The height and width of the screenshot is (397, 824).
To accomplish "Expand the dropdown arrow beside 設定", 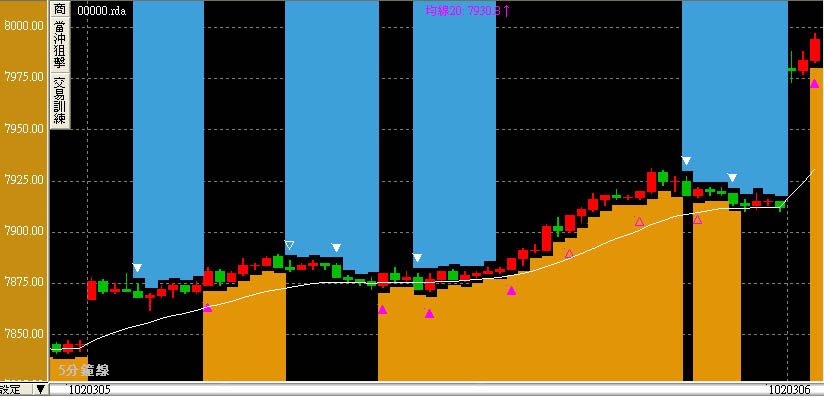I will coord(40,390).
